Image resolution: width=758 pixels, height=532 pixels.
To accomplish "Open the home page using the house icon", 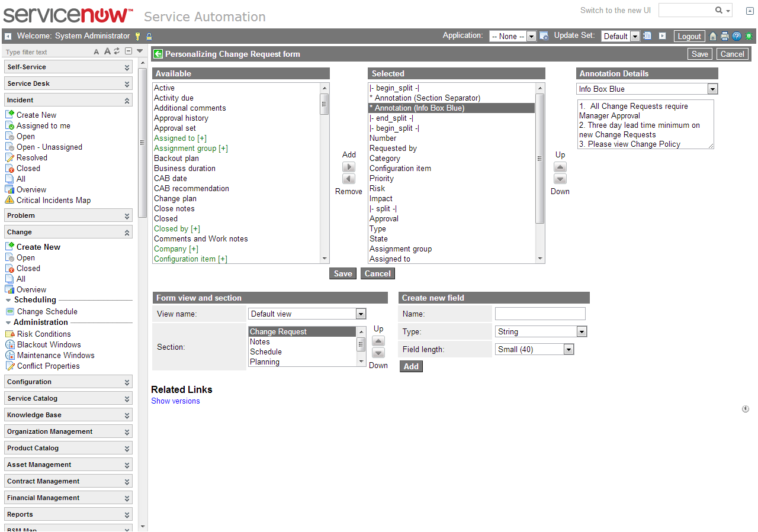I will [x=713, y=36].
